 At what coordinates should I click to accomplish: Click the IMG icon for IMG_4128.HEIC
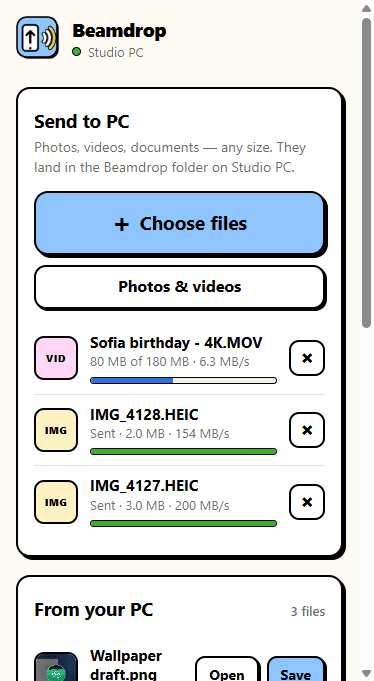click(56, 430)
